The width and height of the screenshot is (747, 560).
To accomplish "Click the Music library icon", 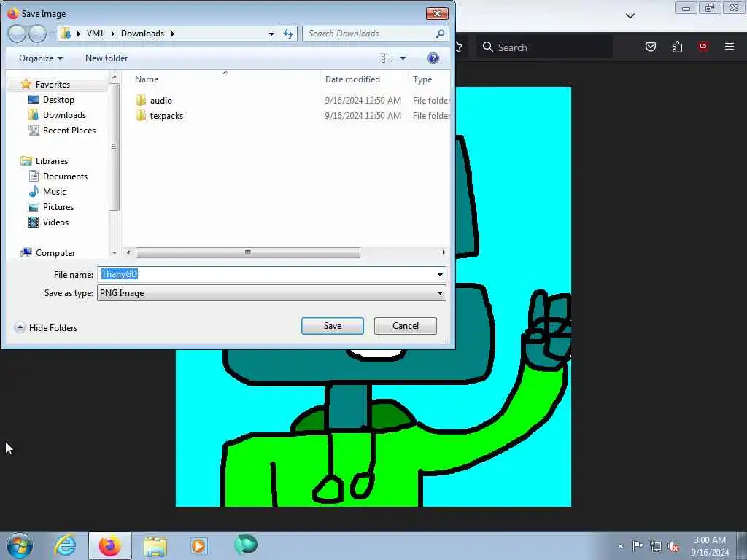I will 34,192.
